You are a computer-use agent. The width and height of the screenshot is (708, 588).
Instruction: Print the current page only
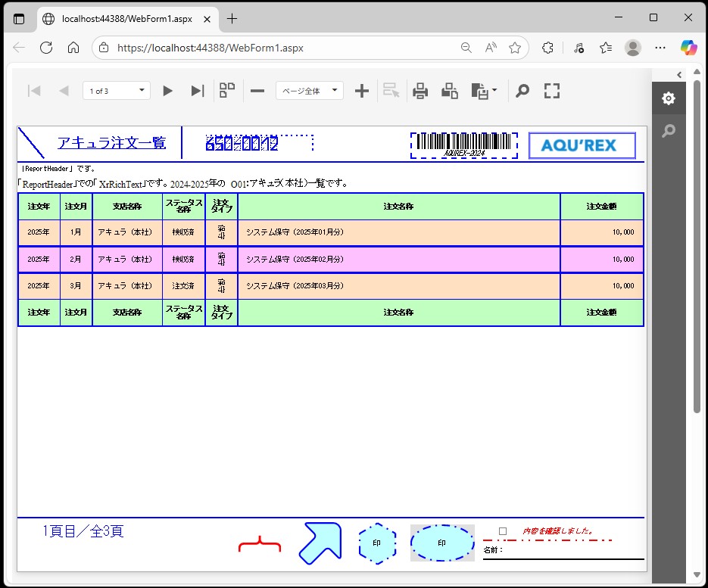click(450, 91)
